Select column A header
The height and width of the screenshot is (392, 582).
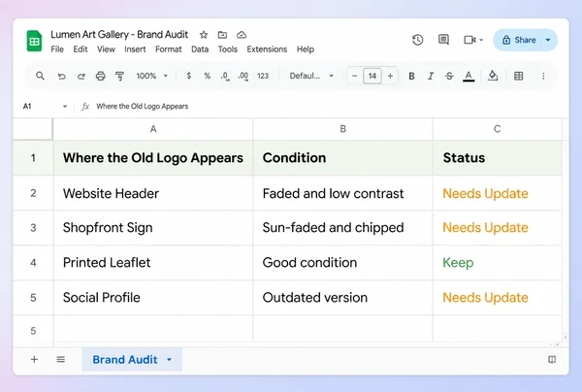coord(153,129)
